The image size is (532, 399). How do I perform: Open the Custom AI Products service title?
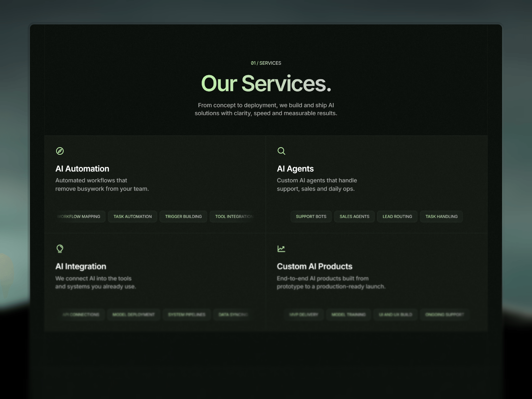tap(315, 266)
